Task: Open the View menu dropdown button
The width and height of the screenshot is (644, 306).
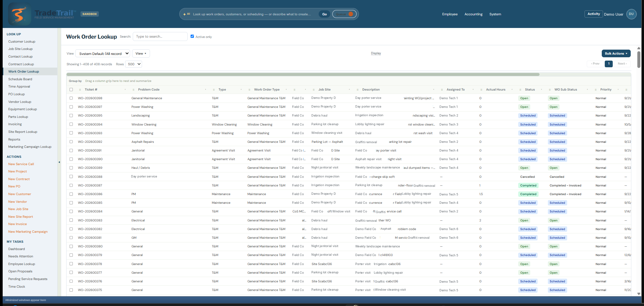Action: pyautogui.click(x=141, y=54)
